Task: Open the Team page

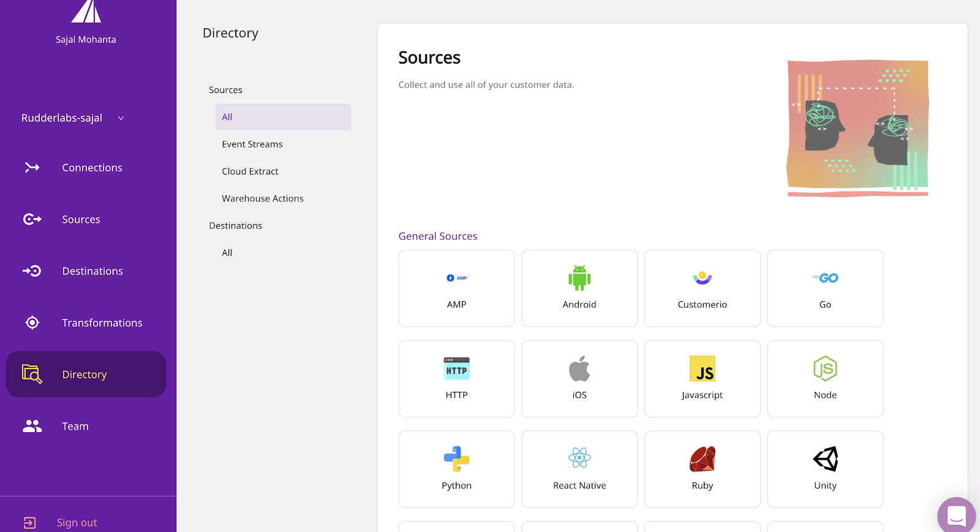Action: pyautogui.click(x=75, y=426)
